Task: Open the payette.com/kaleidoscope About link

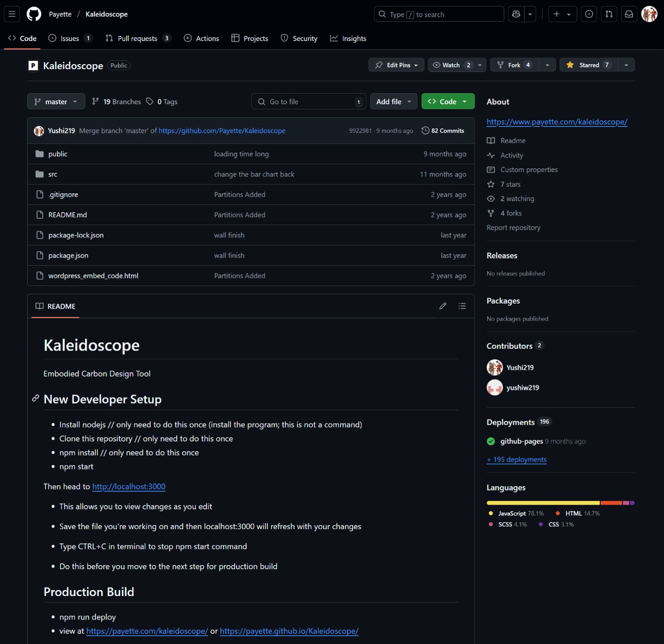Action: tap(557, 122)
